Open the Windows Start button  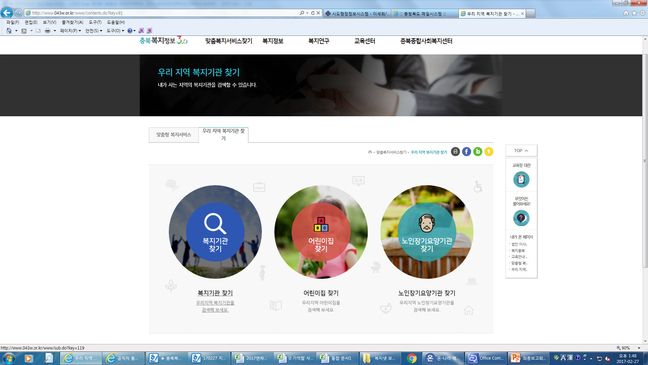9,358
